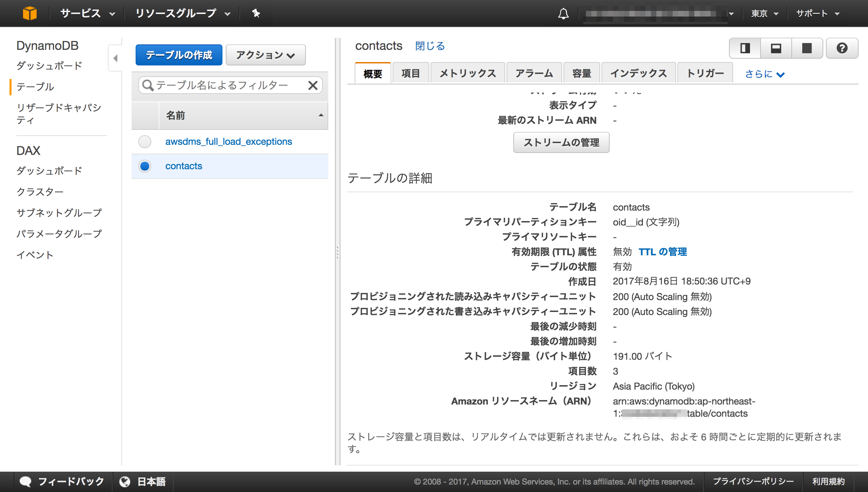
Task: Open the アクション dropdown
Action: click(265, 55)
